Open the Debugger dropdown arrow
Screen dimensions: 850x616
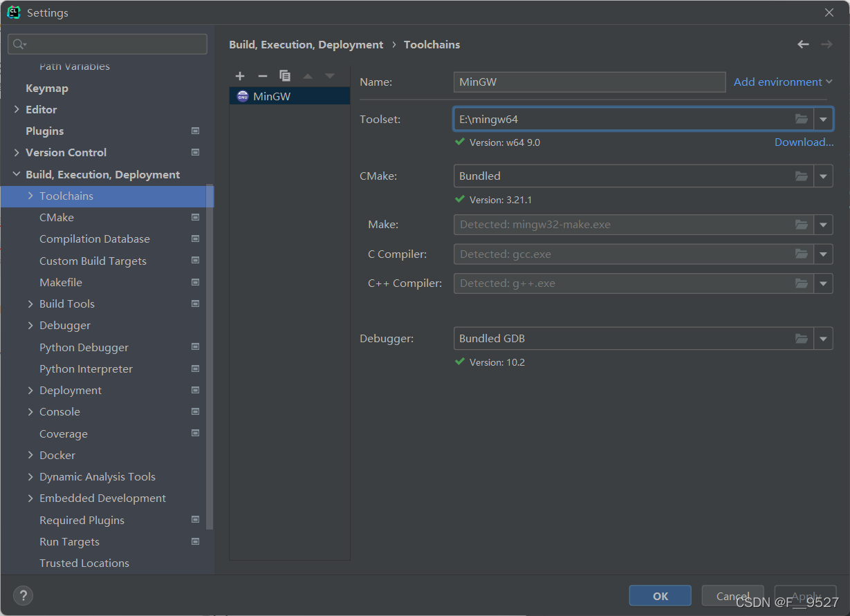pos(823,339)
